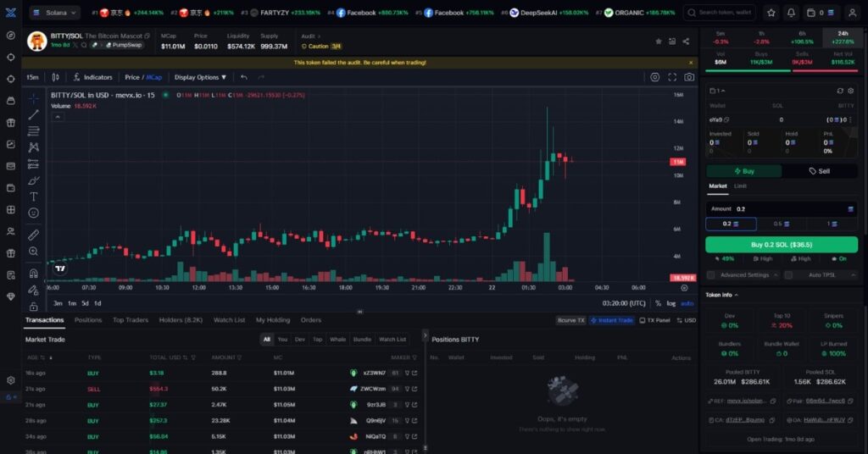Toggle log scale on chart
Image resolution: width=868 pixels, height=454 pixels.
[671, 303]
